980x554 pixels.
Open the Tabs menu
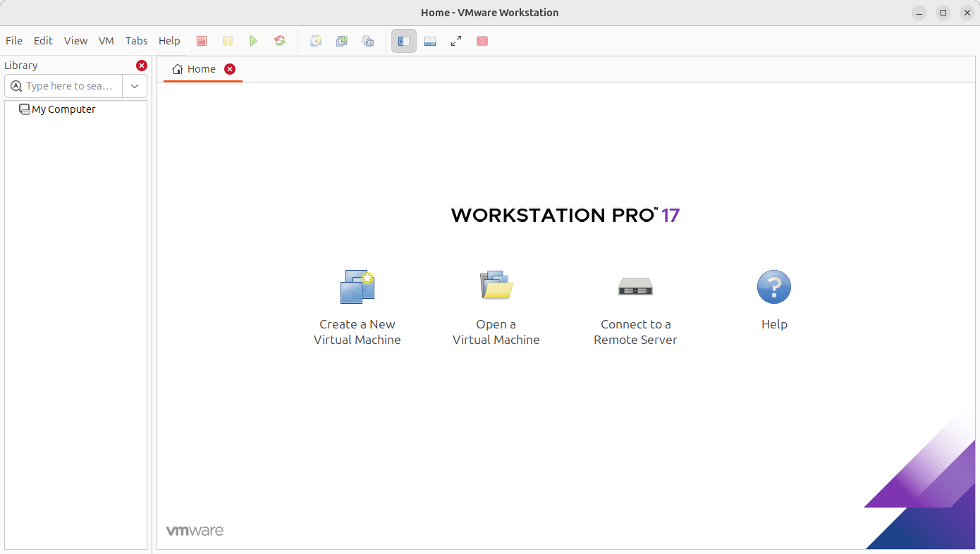[137, 41]
